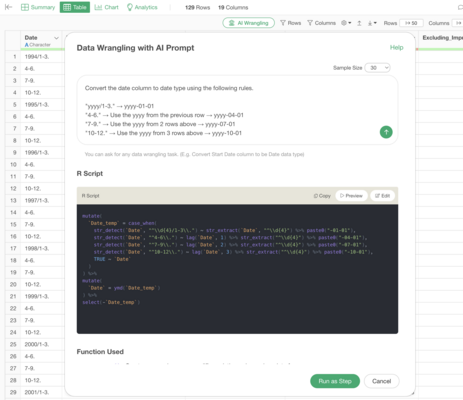Click Run as Step

click(335, 381)
